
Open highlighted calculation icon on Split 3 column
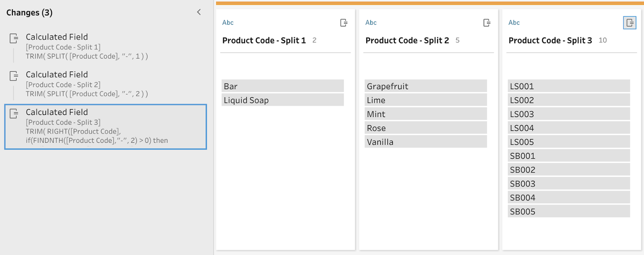630,23
